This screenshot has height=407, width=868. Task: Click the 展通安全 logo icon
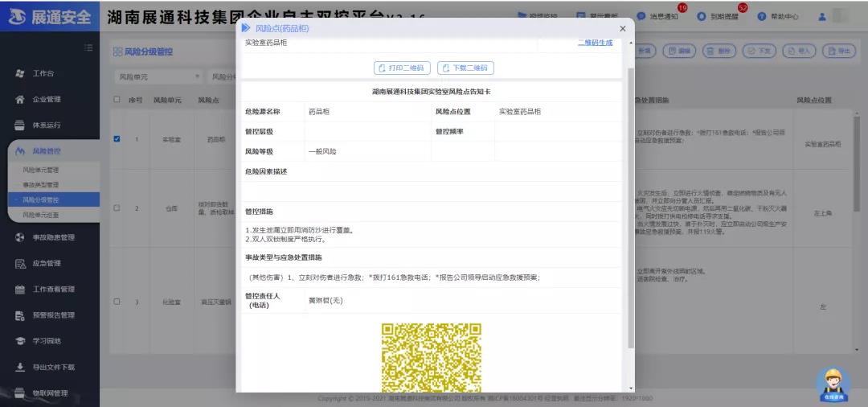click(x=17, y=16)
